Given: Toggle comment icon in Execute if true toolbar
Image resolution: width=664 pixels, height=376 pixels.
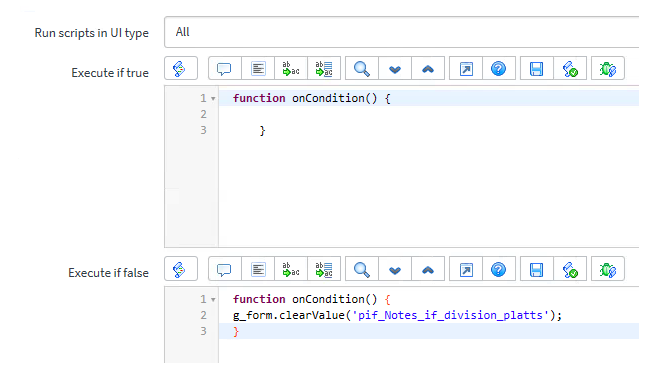Looking at the screenshot, I should click(224, 68).
